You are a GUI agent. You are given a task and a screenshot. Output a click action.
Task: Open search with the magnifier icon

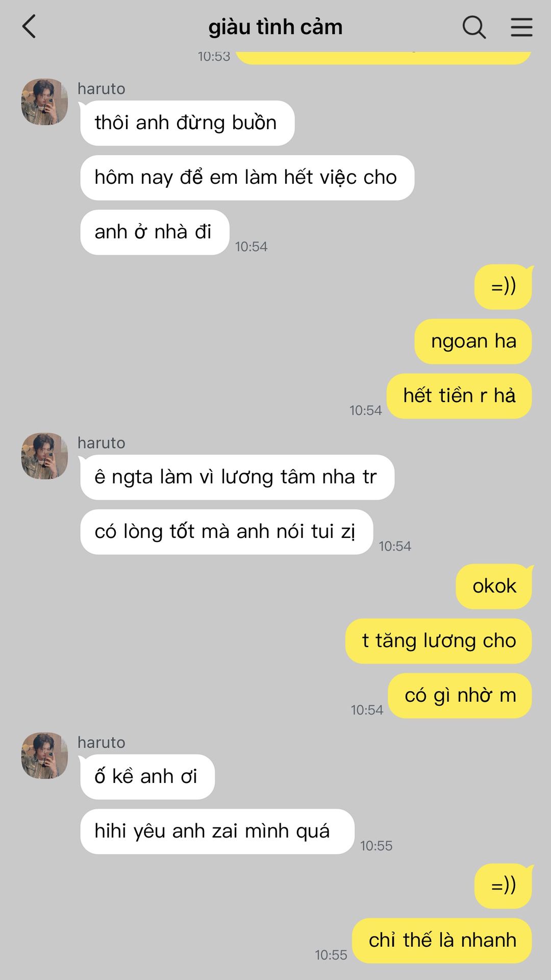[x=474, y=27]
